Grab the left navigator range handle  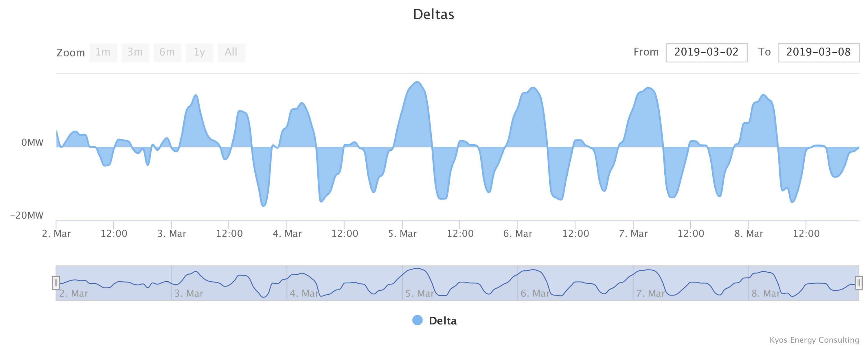56,283
